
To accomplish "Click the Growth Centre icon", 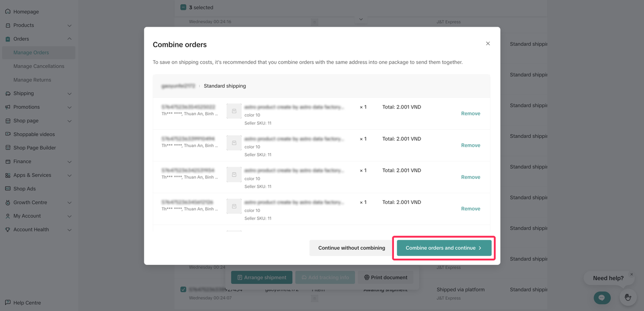I will pyautogui.click(x=8, y=202).
